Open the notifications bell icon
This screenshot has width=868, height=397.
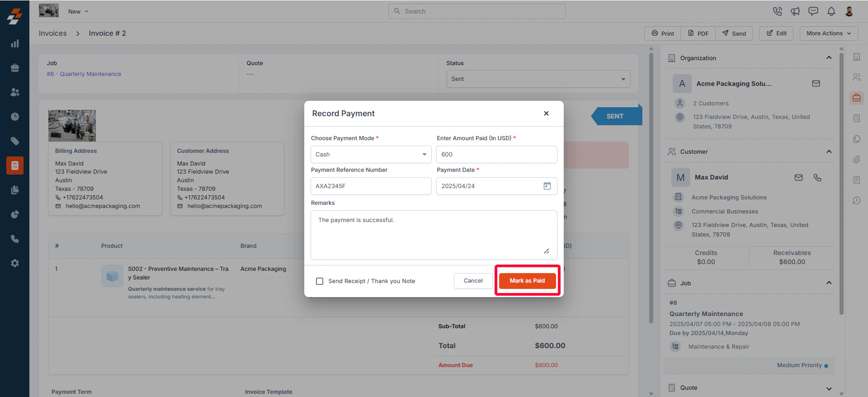pos(831,11)
